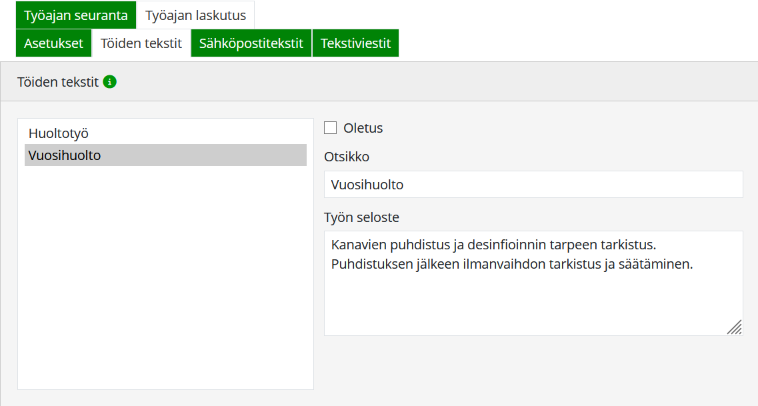Click the Otsikko field label

tap(346, 157)
